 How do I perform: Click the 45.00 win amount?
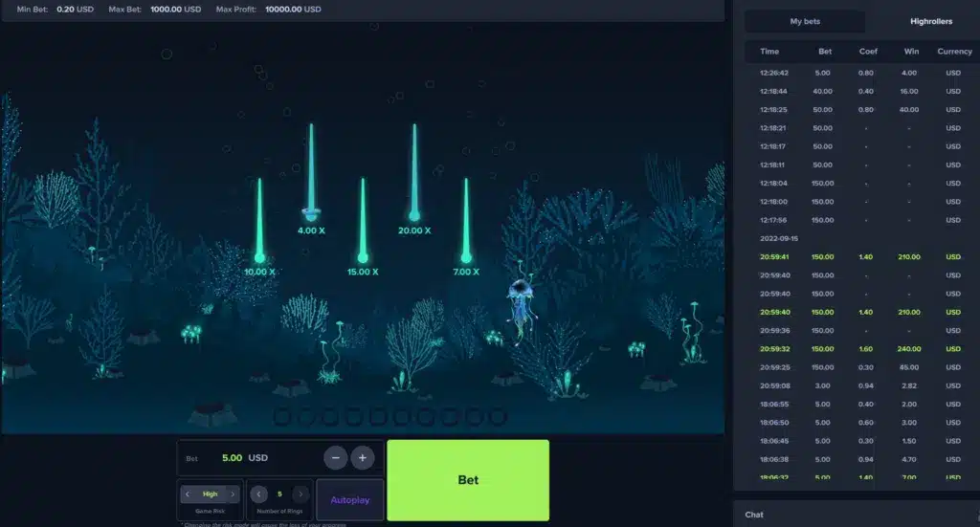point(909,367)
